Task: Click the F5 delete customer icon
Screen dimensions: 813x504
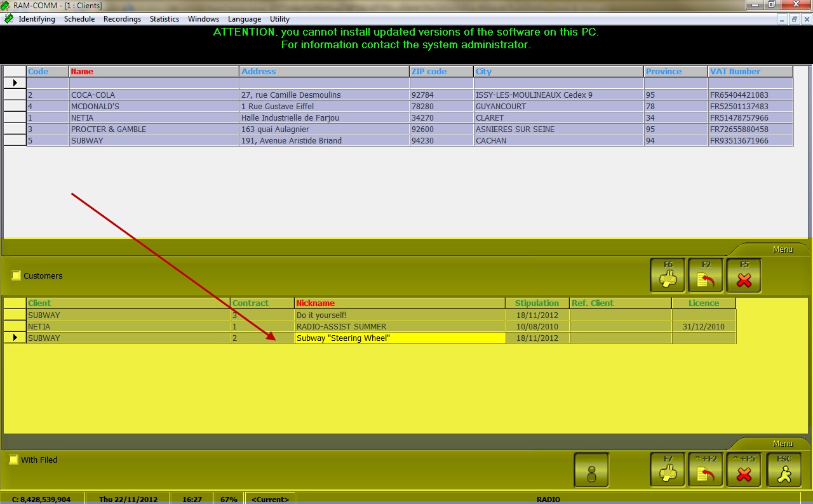Action: click(x=744, y=275)
